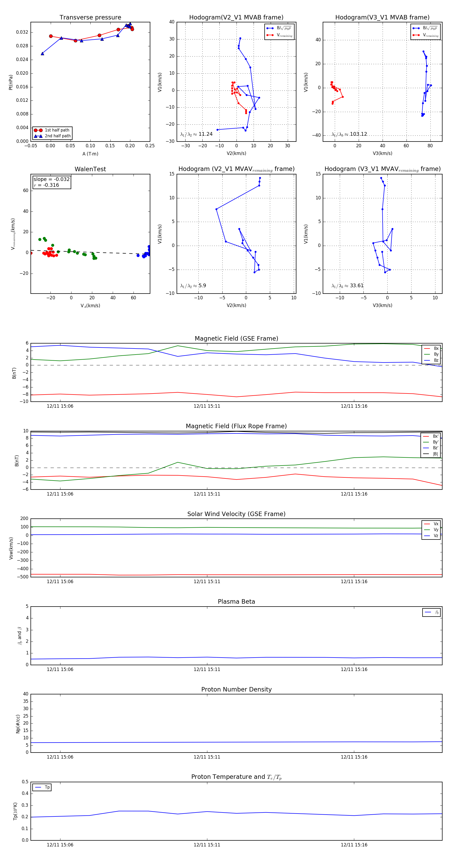Image resolution: width=473 pixels, height=868 pixels.
Task: Click the "Bz" legend entry in GSE magnetic field plot
Action: (x=431, y=360)
